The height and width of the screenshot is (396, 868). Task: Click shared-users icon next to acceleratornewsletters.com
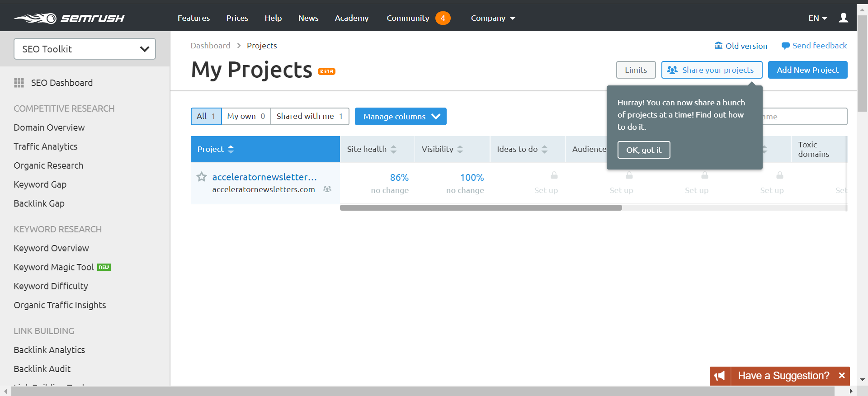pos(327,189)
